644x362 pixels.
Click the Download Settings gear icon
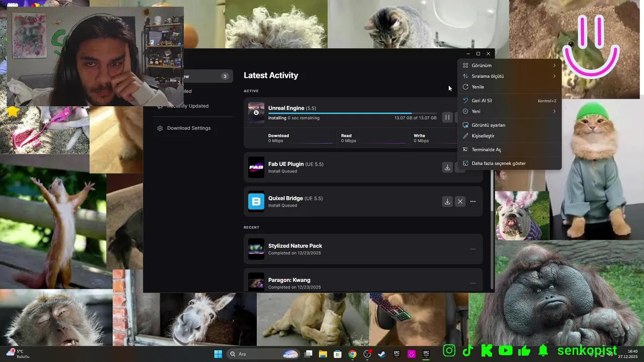point(160,128)
